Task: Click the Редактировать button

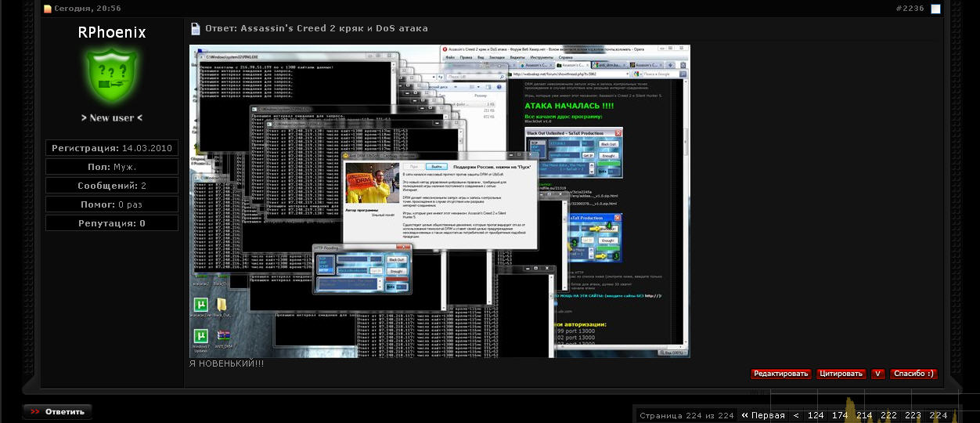Action: (x=780, y=374)
